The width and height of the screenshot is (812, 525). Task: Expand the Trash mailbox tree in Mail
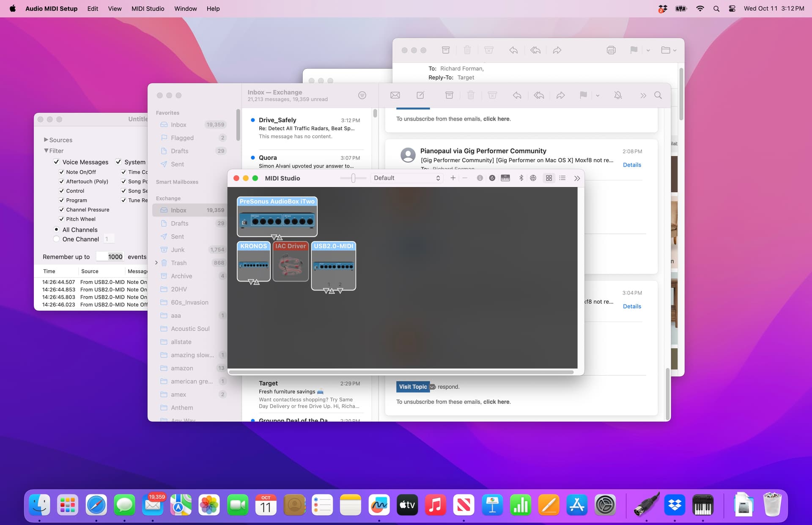pos(156,263)
